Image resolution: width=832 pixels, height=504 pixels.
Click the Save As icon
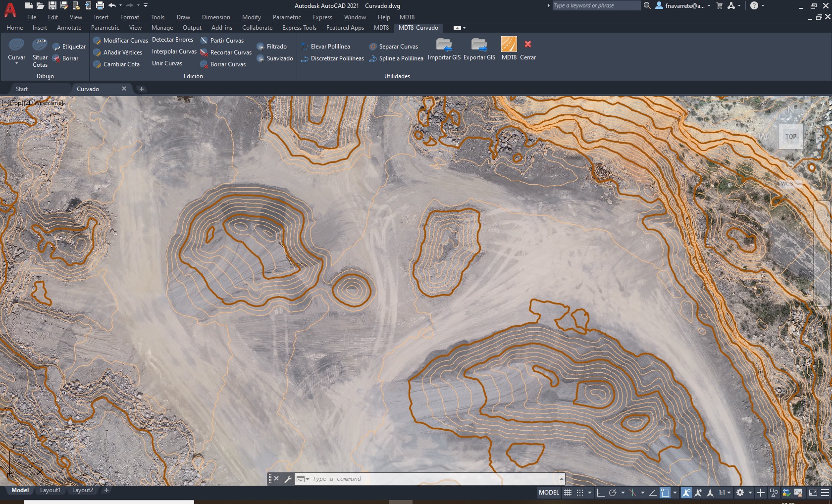click(x=64, y=5)
